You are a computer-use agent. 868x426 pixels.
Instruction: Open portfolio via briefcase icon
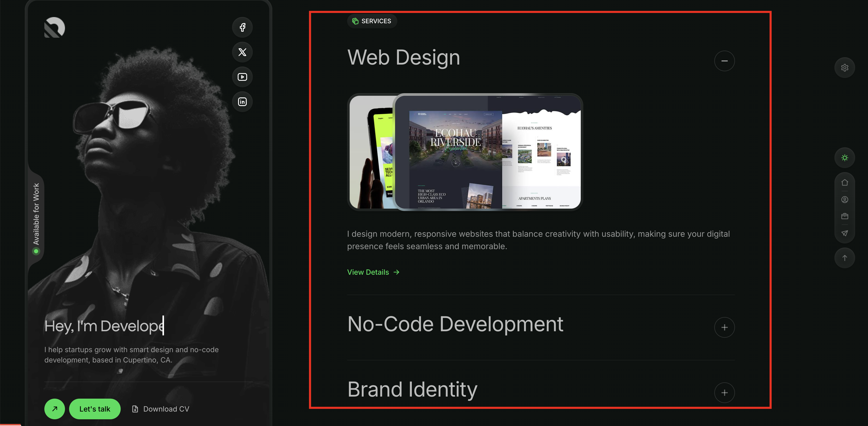845,216
